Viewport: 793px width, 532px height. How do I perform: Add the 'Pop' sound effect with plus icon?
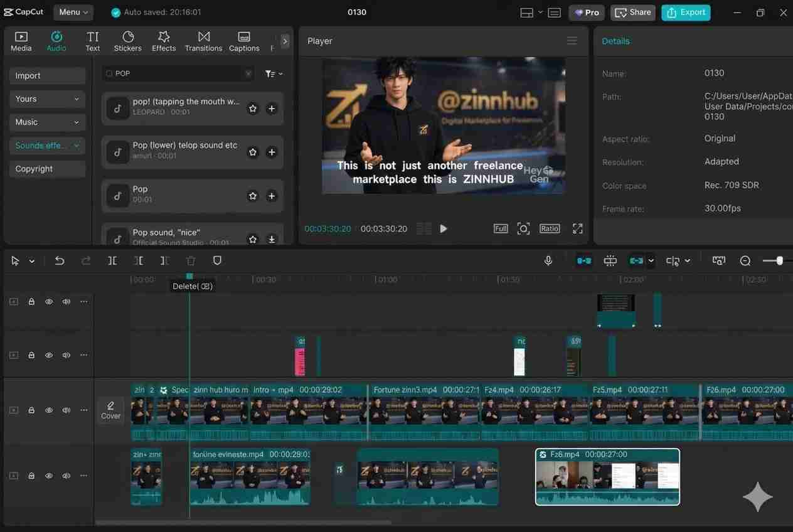(272, 196)
